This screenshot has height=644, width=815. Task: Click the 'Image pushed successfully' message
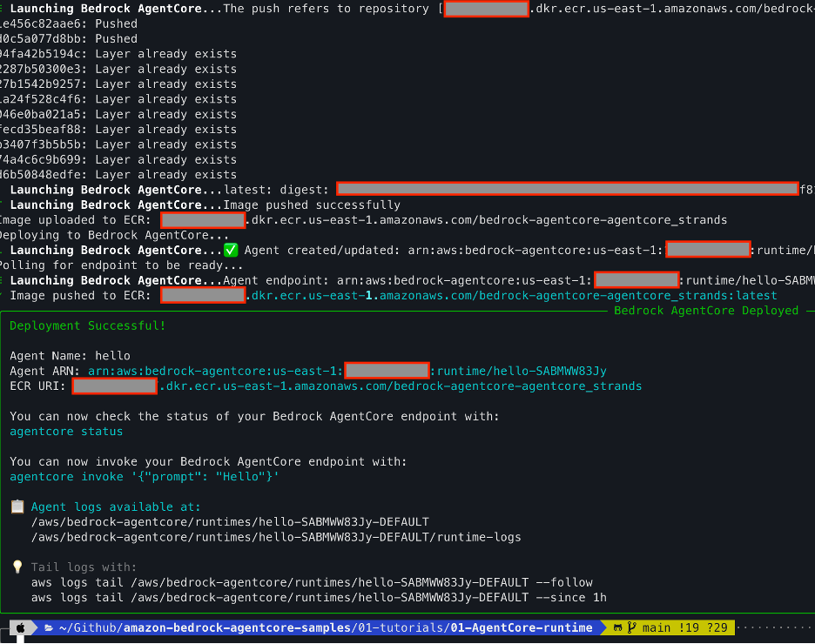[312, 205]
